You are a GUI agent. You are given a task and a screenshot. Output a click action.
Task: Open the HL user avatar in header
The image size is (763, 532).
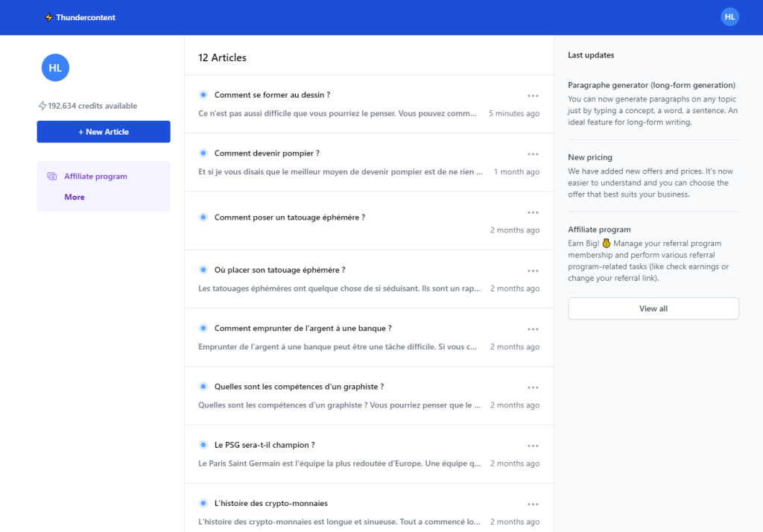[729, 17]
